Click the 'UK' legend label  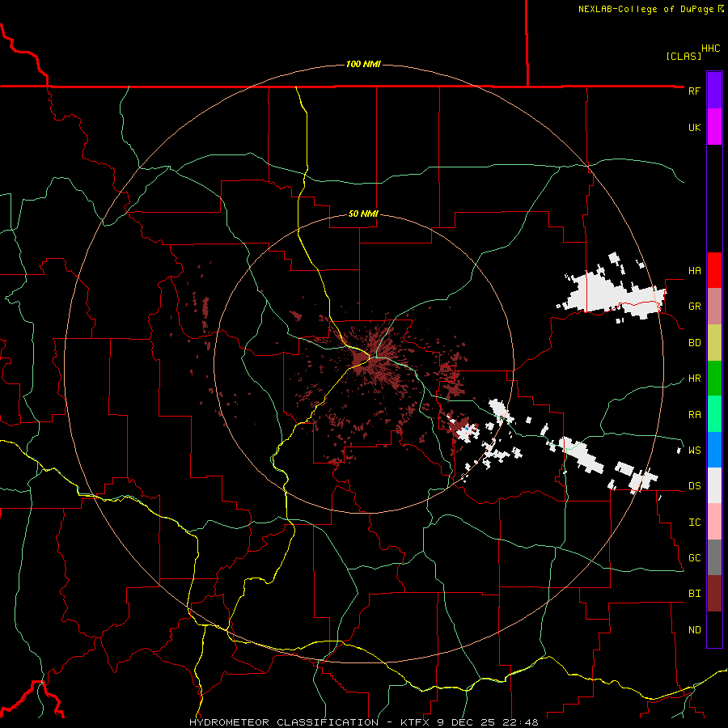pos(694,127)
